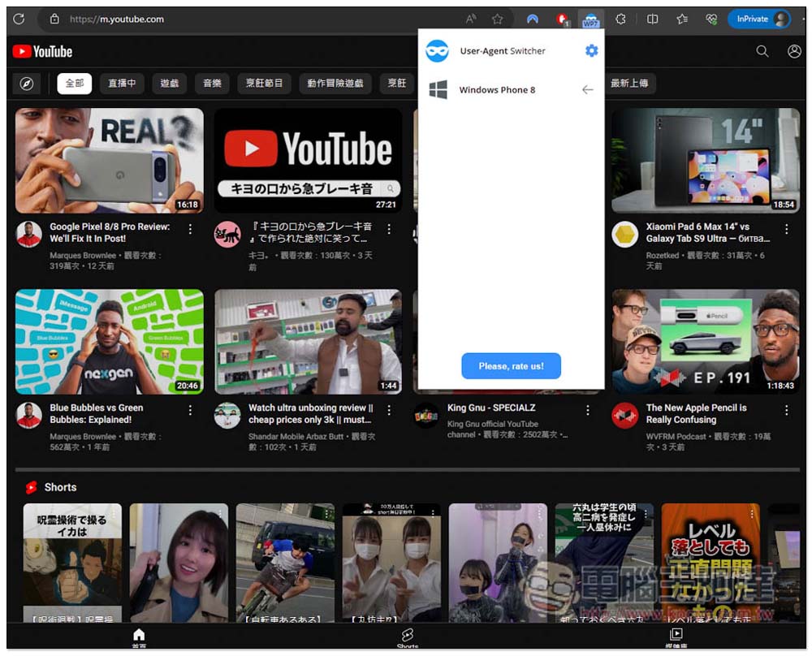Open WVFRM Podcast red channel avatar
Image resolution: width=812 pixels, height=656 pixels.
coord(625,415)
